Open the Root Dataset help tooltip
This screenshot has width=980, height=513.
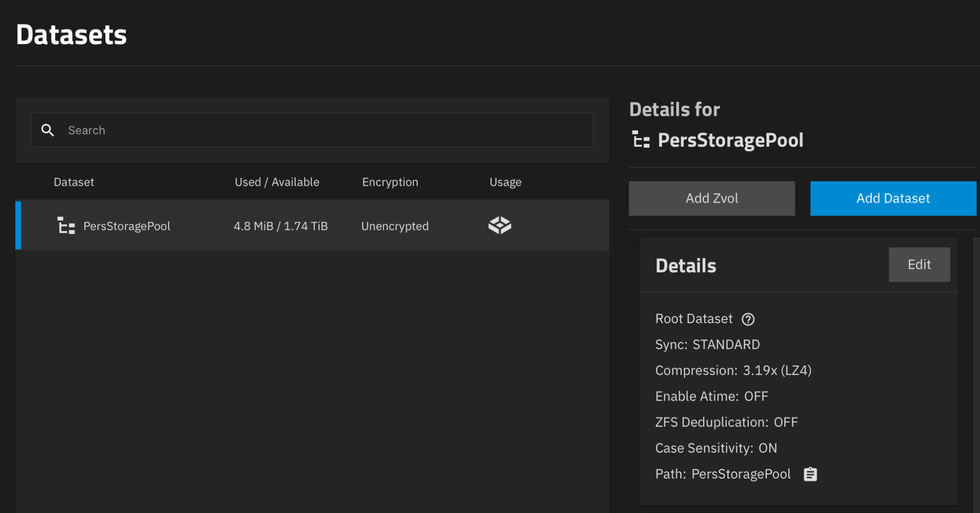[x=748, y=319]
